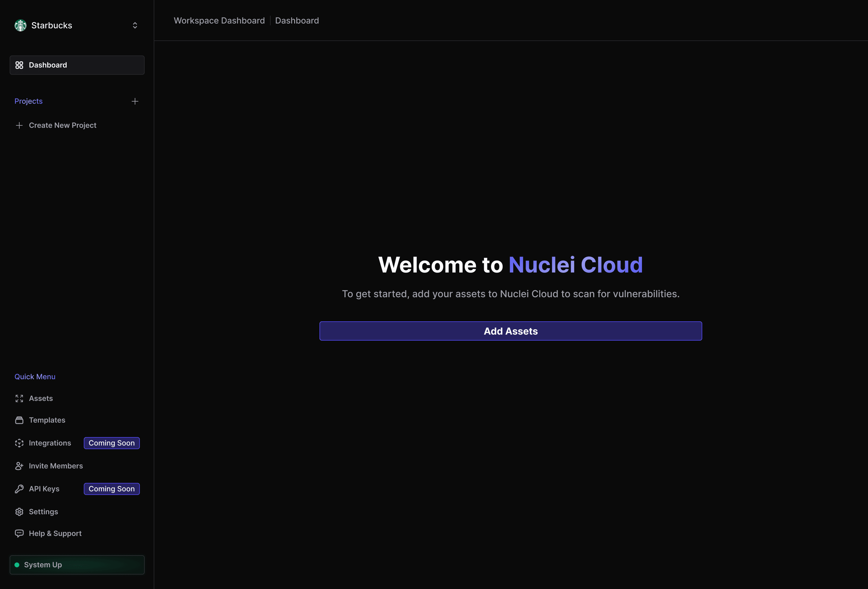This screenshot has height=589, width=868.
Task: Click the Projects section heading
Action: coord(28,101)
